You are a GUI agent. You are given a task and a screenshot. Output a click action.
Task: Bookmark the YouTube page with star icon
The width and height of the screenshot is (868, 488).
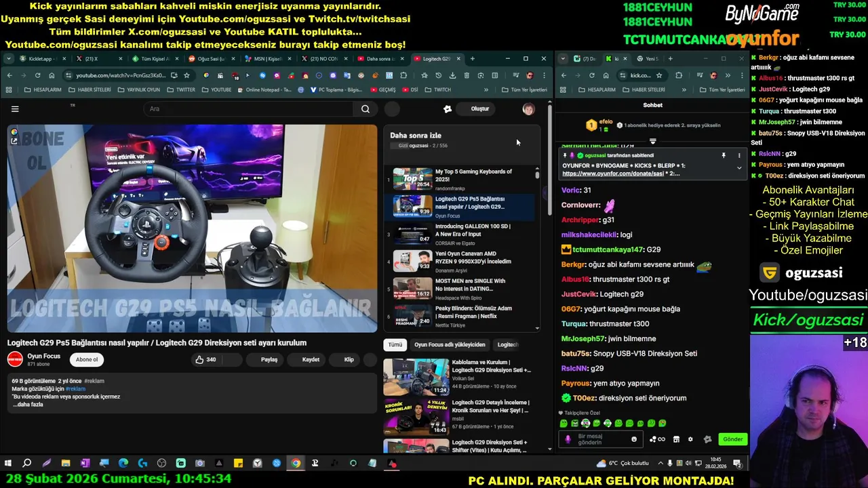click(x=186, y=75)
